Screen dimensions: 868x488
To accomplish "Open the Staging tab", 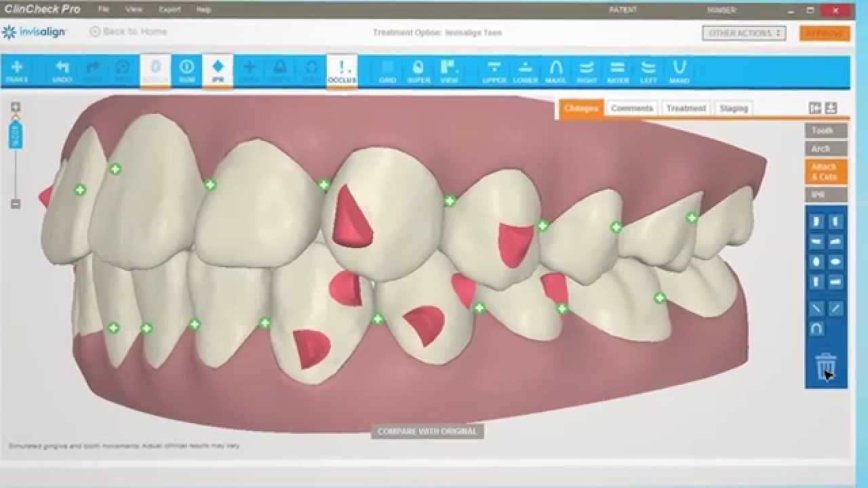I will pos(734,108).
